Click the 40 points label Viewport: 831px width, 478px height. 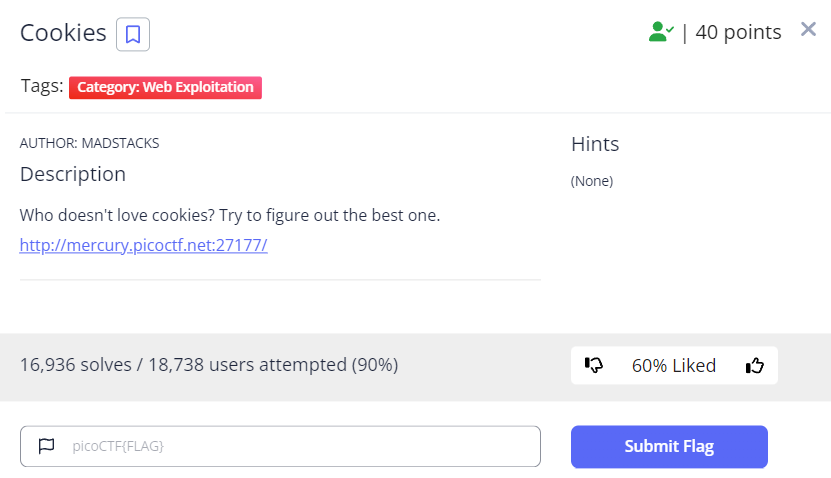pos(738,32)
